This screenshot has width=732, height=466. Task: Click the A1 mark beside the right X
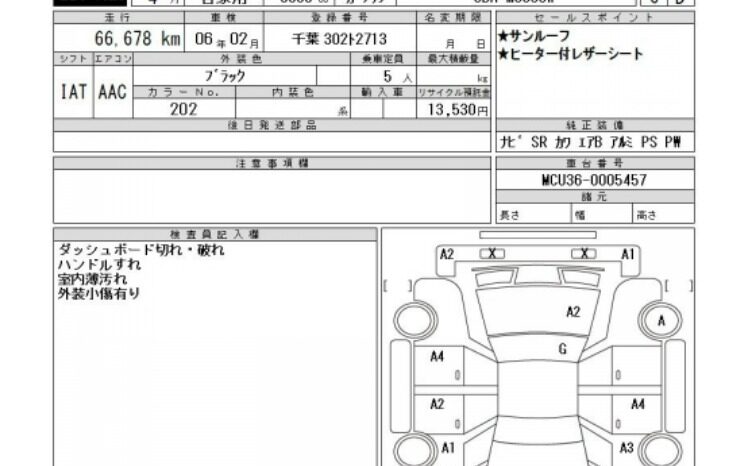[x=628, y=255]
